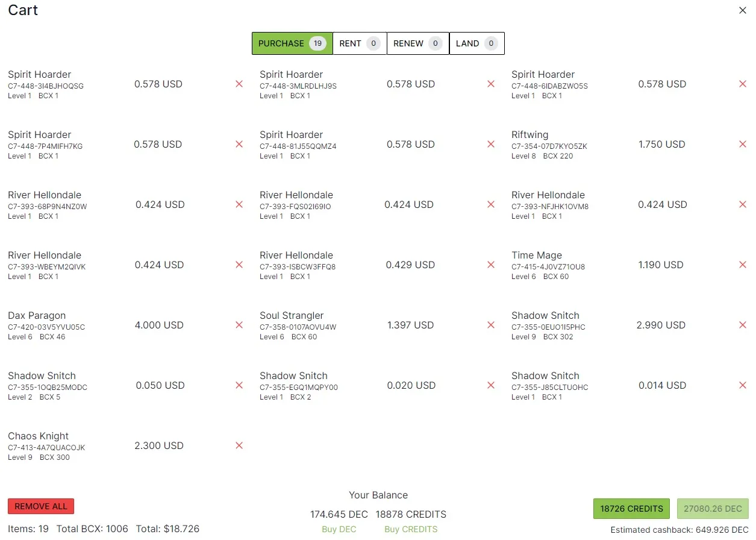Close the Cart dialog
This screenshot has height=540, width=756.
(743, 10)
